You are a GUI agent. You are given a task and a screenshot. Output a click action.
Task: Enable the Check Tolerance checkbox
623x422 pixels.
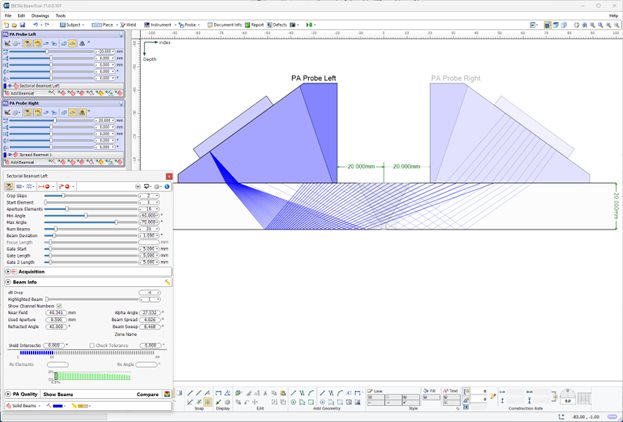tap(92, 346)
